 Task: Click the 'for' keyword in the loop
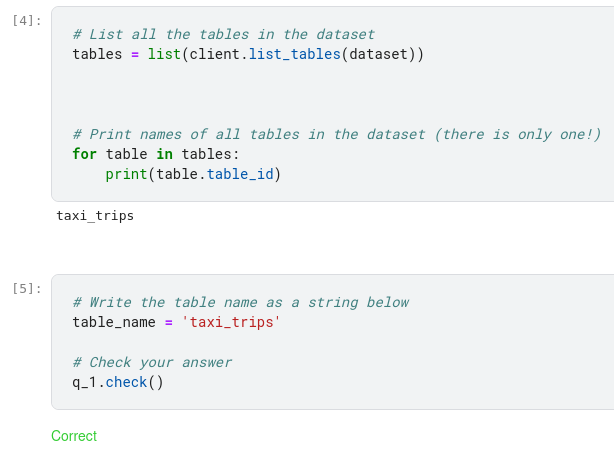[85, 154]
